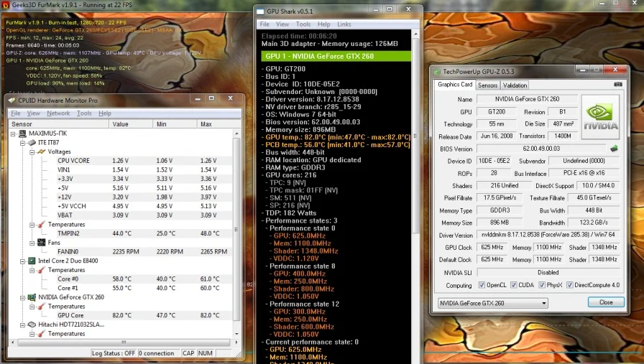This screenshot has width=644, height=364.
Task: Select the CPU VCORE sensor row
Action: point(73,161)
